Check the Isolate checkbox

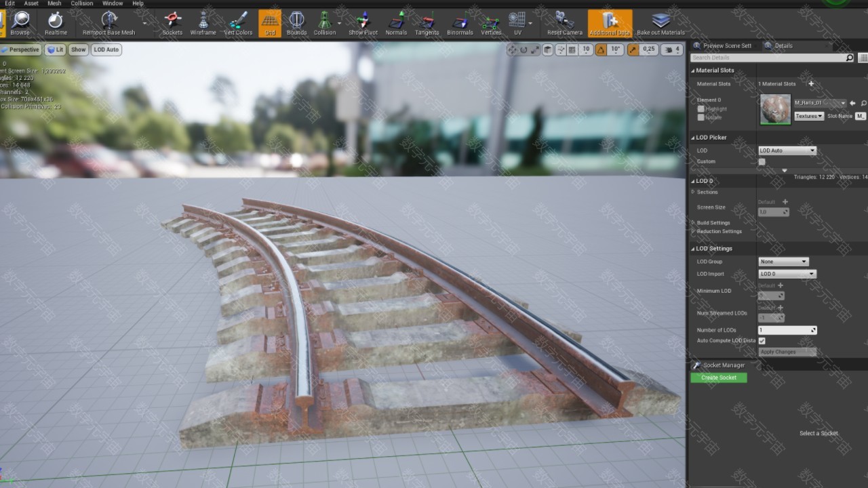(701, 117)
